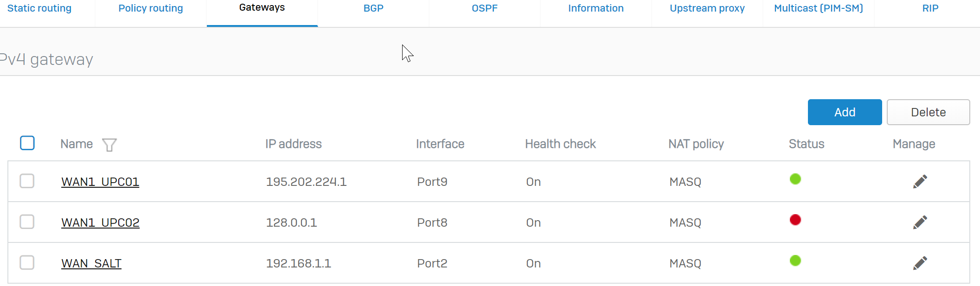Open the WAN_SALT gateway link

(x=91, y=263)
